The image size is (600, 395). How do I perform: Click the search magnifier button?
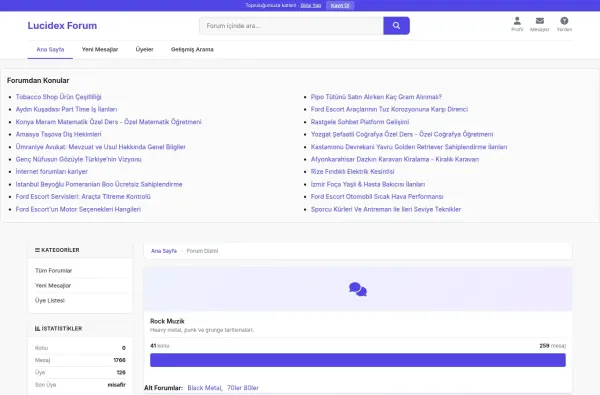pyautogui.click(x=396, y=26)
